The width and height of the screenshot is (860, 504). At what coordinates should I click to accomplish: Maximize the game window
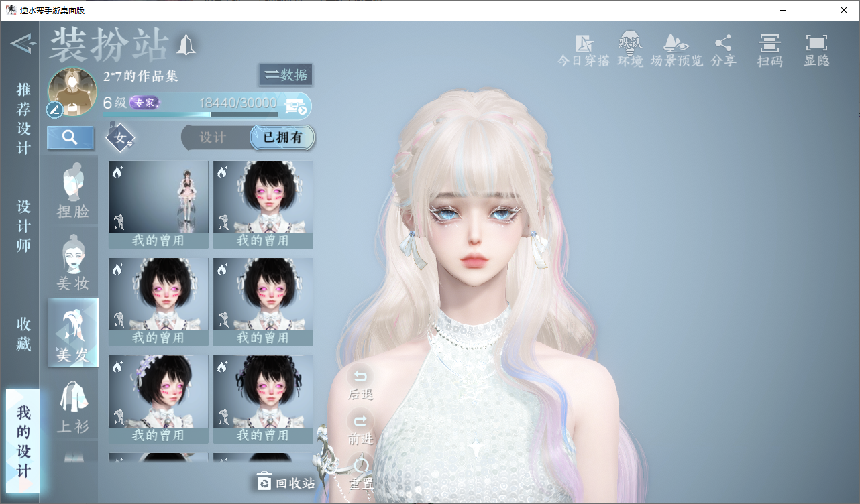(813, 10)
